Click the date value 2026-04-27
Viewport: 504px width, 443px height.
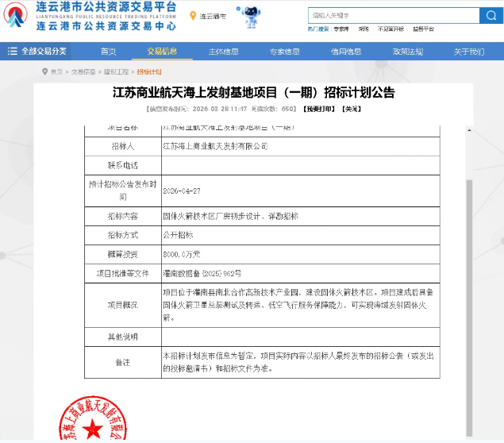(182, 191)
